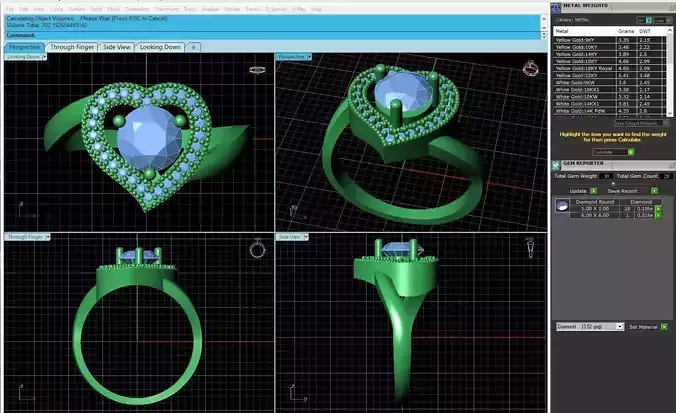The width and height of the screenshot is (676, 413).
Task: Click the ring icon in Through Finger viewport
Action: (x=257, y=249)
